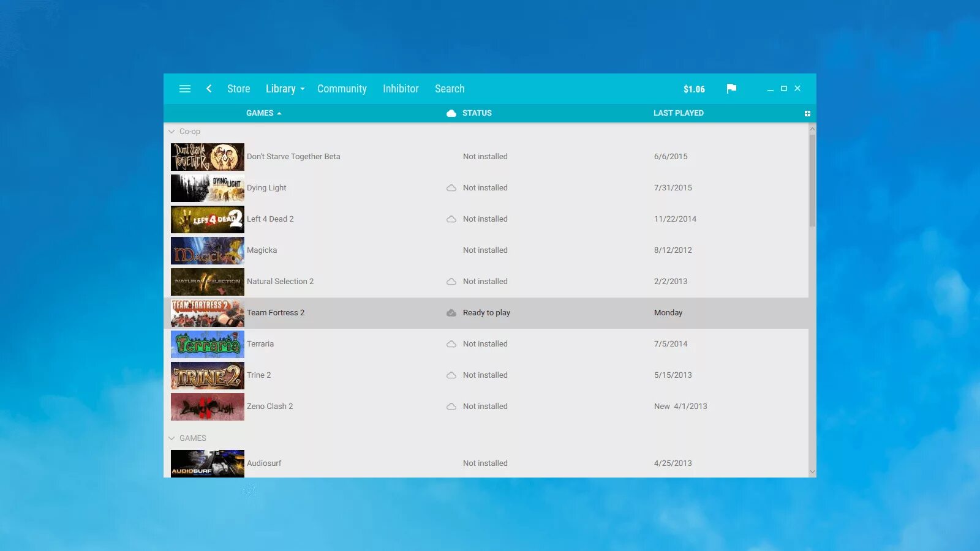This screenshot has height=551, width=980.
Task: Sort by the Status column header
Action: coord(477,113)
